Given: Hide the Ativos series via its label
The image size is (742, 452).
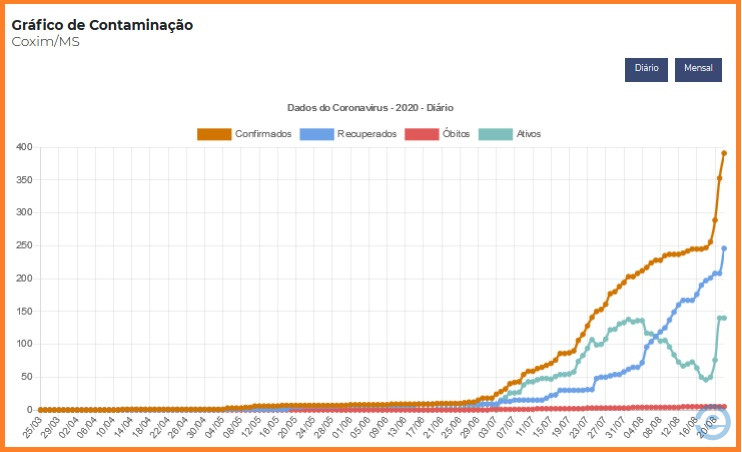Looking at the screenshot, I should tap(528, 134).
